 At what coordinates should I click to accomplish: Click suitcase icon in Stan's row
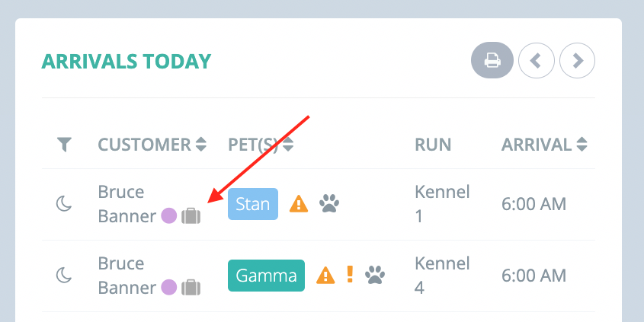point(191,215)
